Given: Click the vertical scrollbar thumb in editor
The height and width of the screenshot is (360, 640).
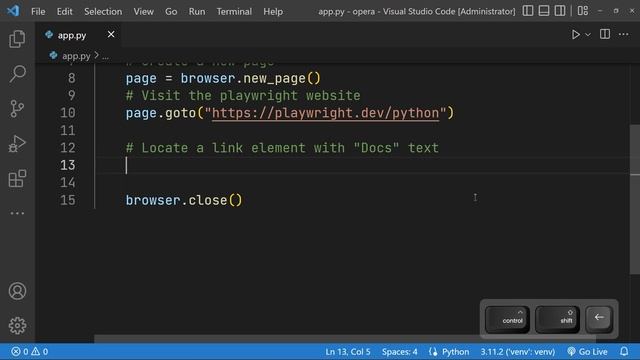Looking at the screenshot, I should (x=635, y=199).
